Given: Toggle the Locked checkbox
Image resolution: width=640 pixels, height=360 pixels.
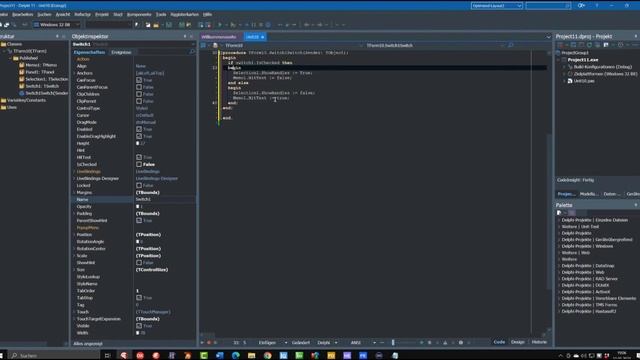Looking at the screenshot, I should point(139,185).
